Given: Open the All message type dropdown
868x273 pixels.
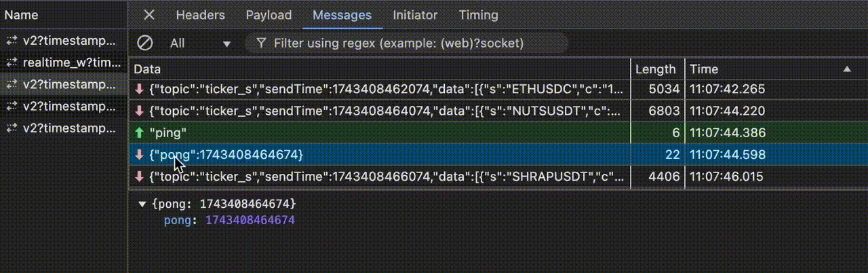Looking at the screenshot, I should click(200, 43).
